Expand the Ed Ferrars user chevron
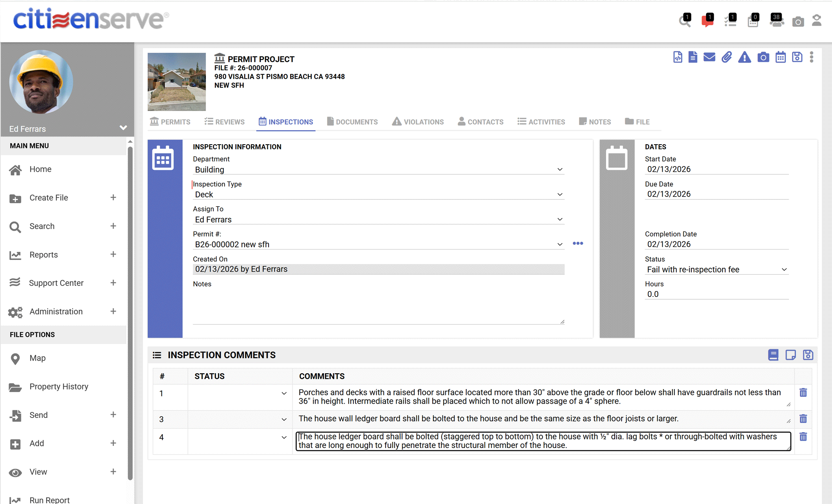This screenshot has height=504, width=832. [123, 128]
